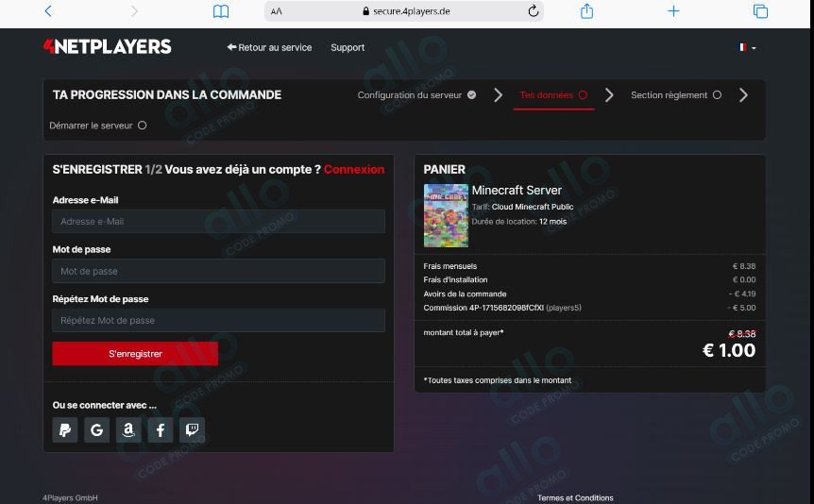Sign in with Google icon
The width and height of the screenshot is (814, 504).
(96, 429)
